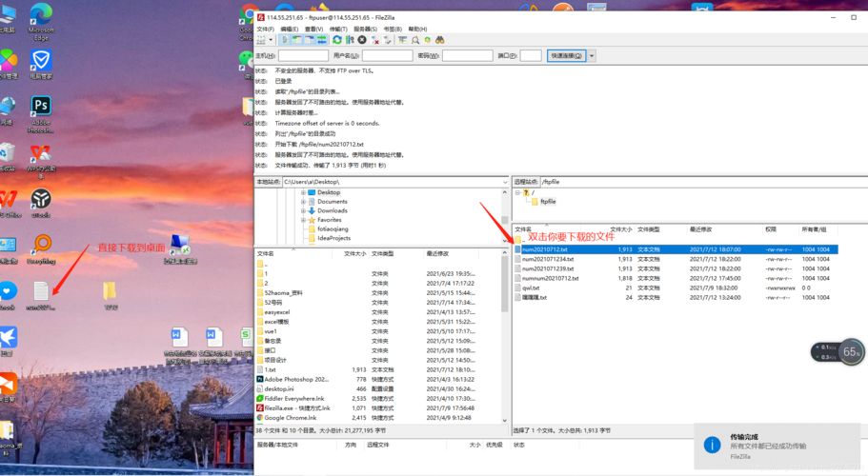
Task: Refresh file and folder lists icon
Action: [x=337, y=40]
